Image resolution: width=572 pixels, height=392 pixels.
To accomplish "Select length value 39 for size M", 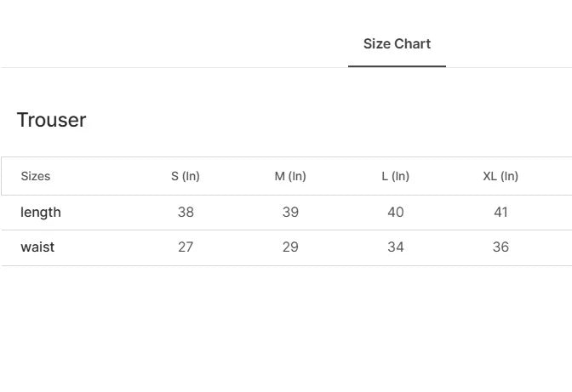I will (290, 212).
